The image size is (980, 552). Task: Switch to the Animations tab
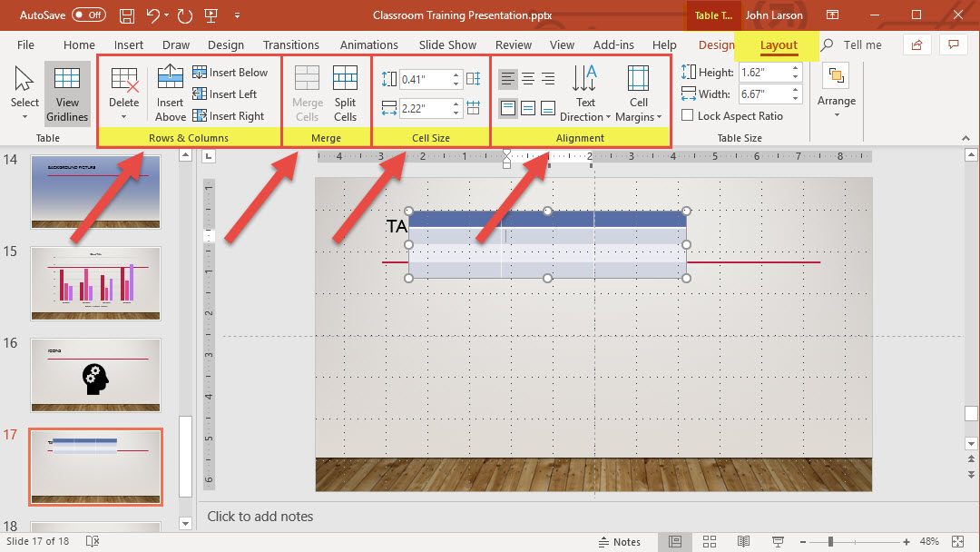[x=368, y=44]
